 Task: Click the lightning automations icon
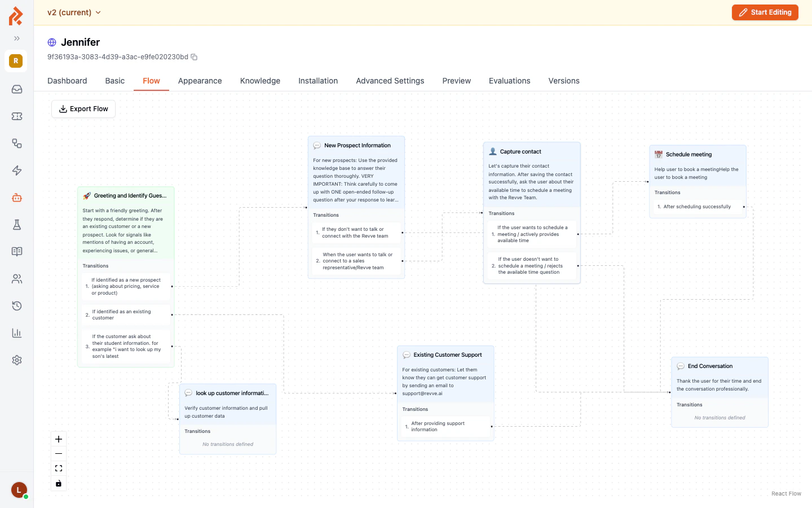point(17,170)
